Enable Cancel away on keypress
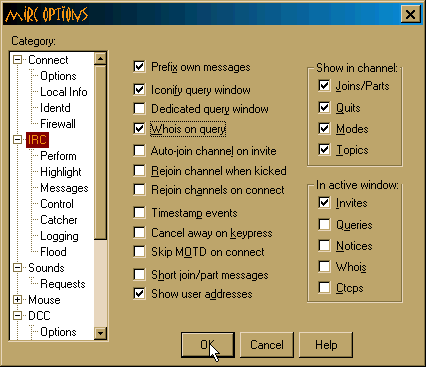Viewport: 426px width, 367px height. [139, 233]
